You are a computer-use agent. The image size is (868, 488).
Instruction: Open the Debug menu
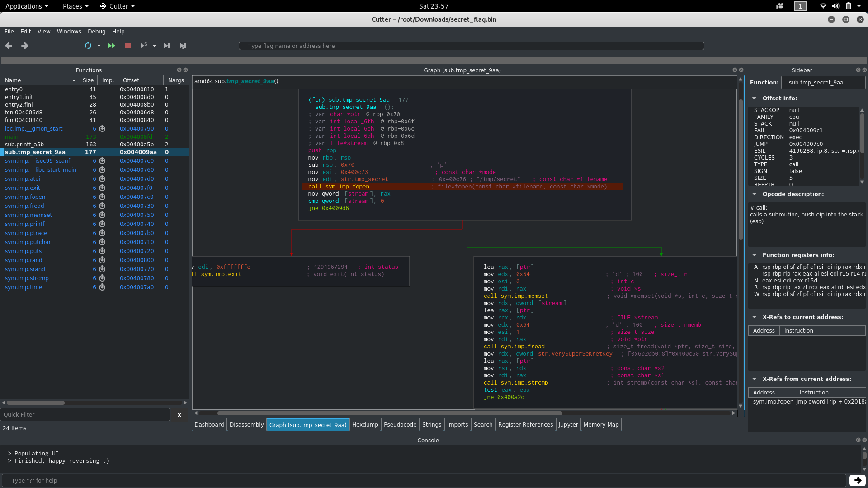tap(96, 31)
